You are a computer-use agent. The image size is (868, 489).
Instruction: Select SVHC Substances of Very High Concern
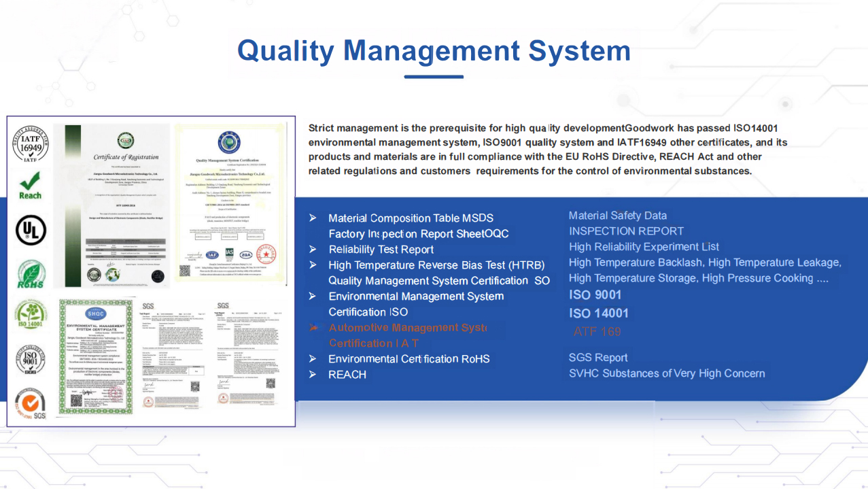point(667,373)
